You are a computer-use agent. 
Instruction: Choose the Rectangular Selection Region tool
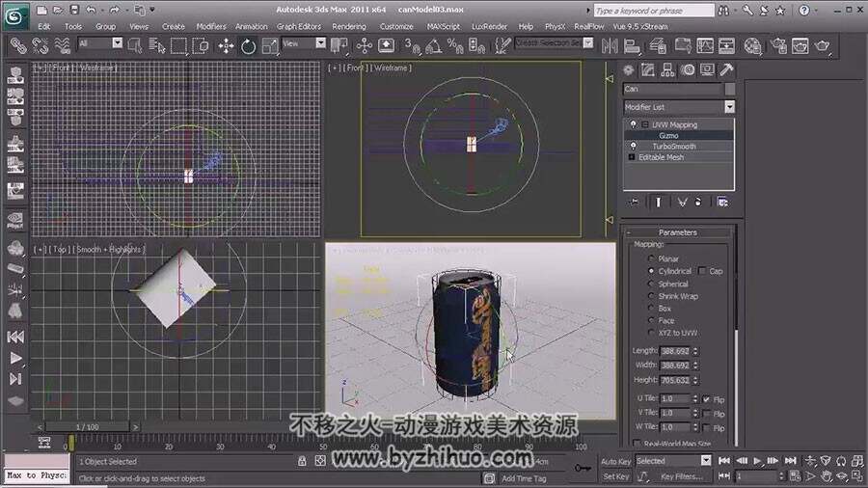[178, 46]
